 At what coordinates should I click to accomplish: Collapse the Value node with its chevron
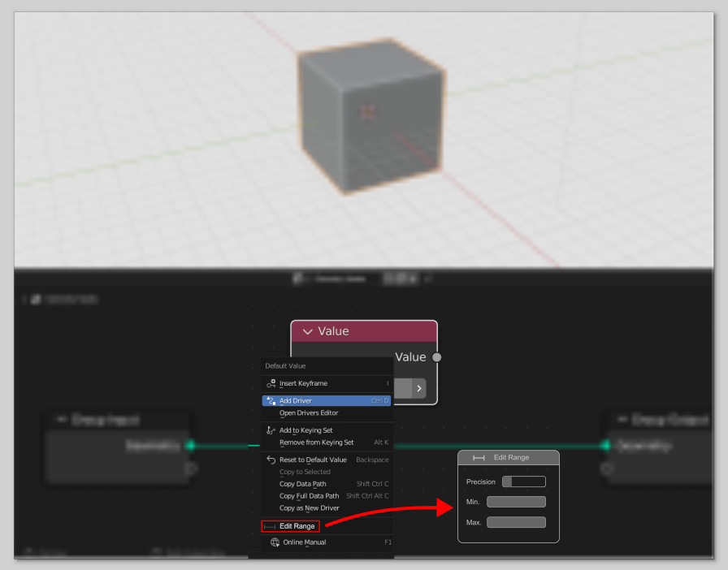pos(307,331)
